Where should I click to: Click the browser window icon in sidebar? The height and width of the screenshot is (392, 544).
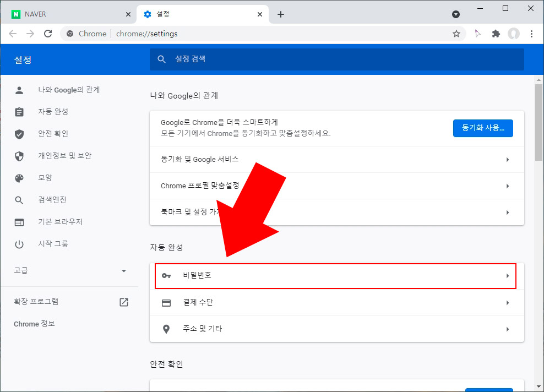tap(19, 222)
